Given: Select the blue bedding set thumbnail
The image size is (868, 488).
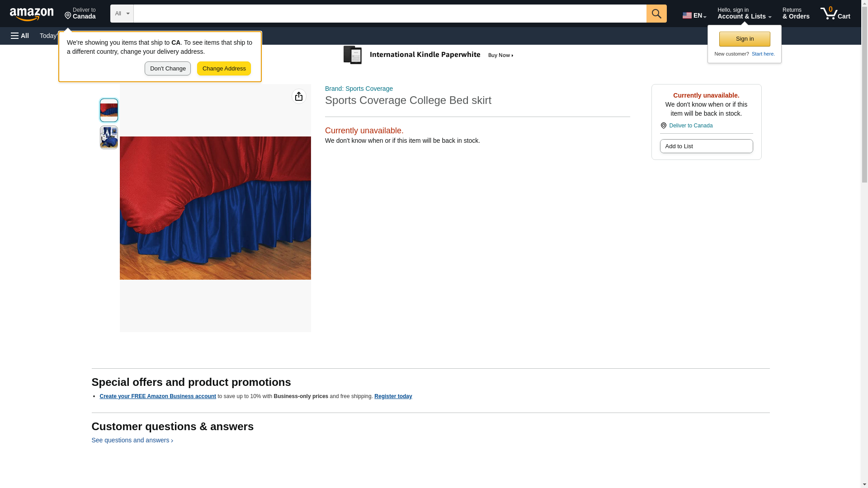Looking at the screenshot, I should pos(109,137).
